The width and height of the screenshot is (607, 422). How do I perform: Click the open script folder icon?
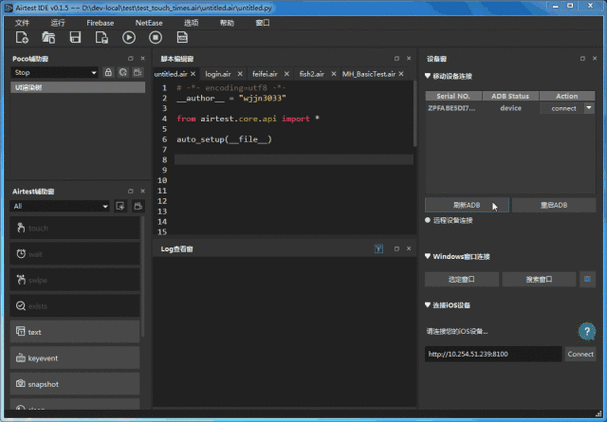(x=48, y=38)
